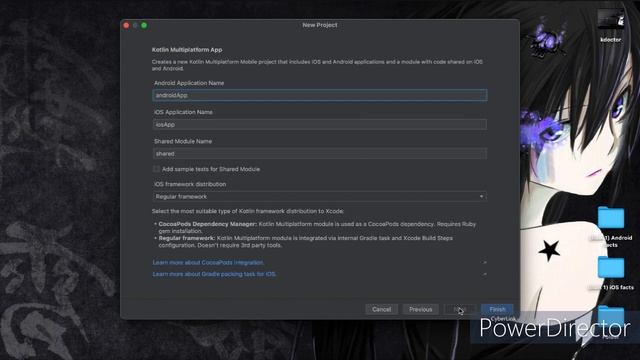Go back with the Previous button
Screen dimensions: 640x360
coord(420,309)
